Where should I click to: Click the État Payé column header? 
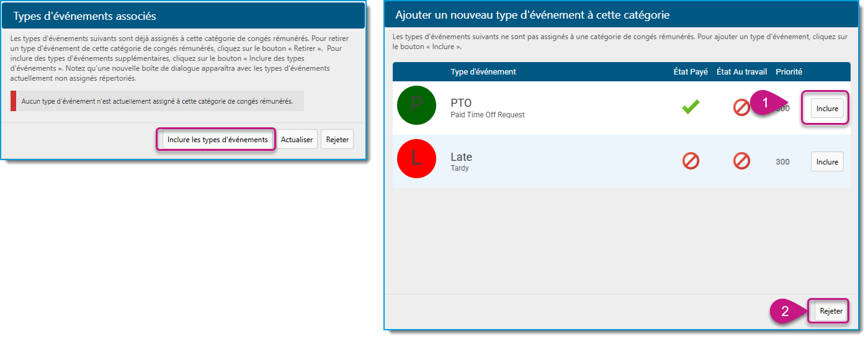(691, 72)
